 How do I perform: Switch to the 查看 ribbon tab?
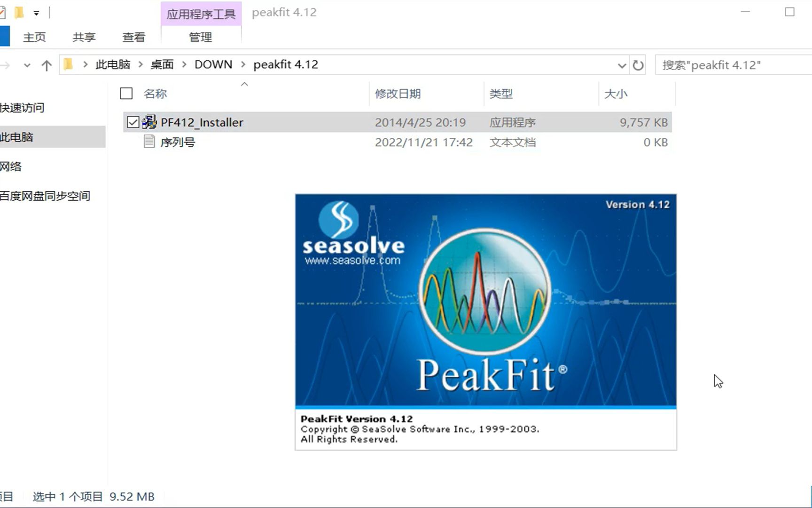(134, 37)
